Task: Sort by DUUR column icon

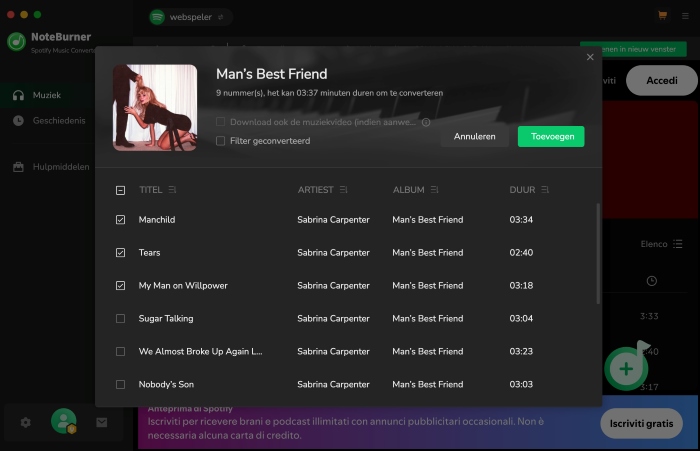Action: [545, 190]
